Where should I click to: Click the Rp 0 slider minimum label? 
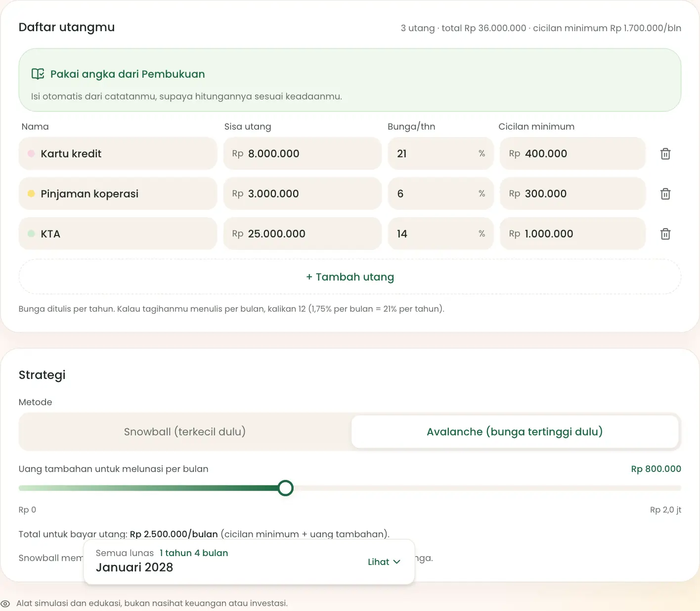[x=27, y=510]
